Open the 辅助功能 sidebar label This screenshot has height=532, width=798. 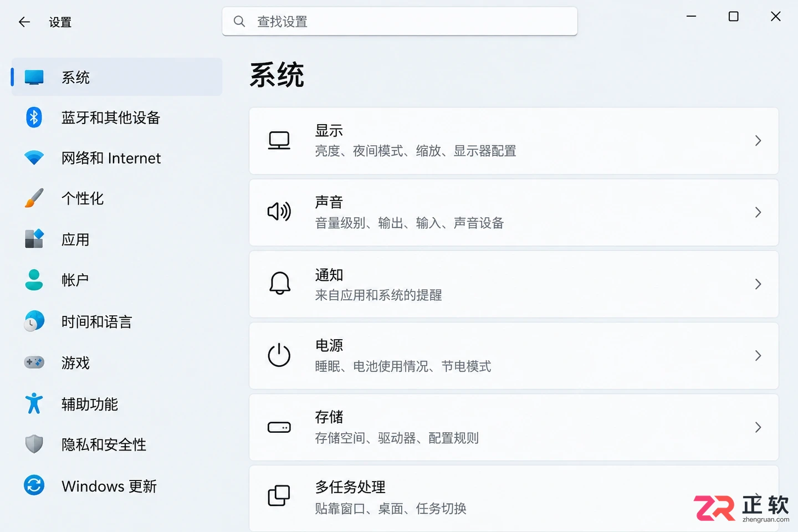(x=90, y=404)
